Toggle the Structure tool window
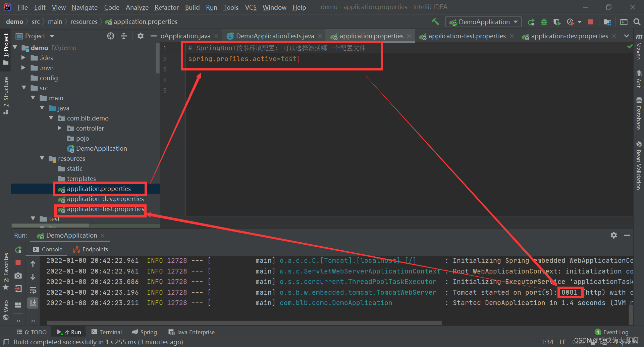 pos(6,96)
